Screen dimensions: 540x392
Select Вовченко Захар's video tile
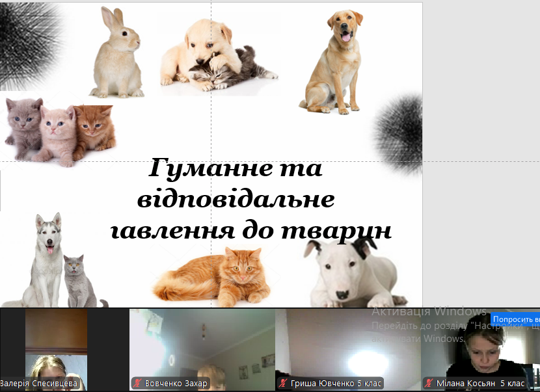click(x=202, y=345)
